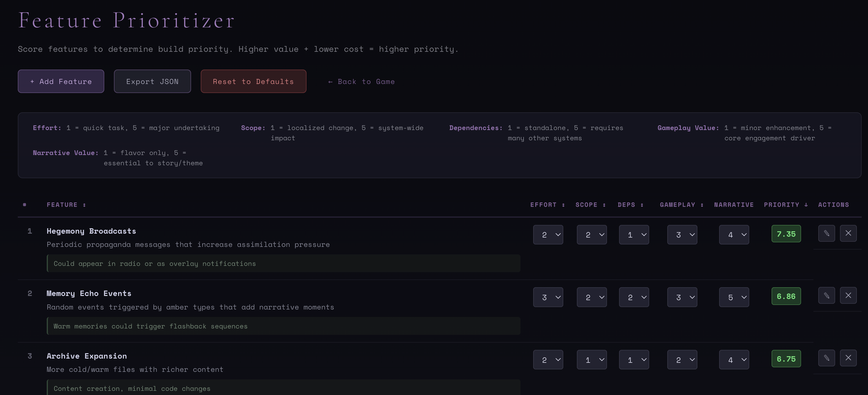Edit the Archive Expansion feature
The width and height of the screenshot is (868, 395).
coord(826,358)
